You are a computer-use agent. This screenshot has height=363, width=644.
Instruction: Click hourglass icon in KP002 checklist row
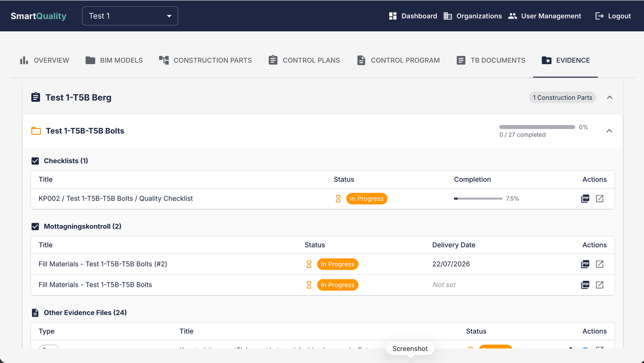point(338,198)
